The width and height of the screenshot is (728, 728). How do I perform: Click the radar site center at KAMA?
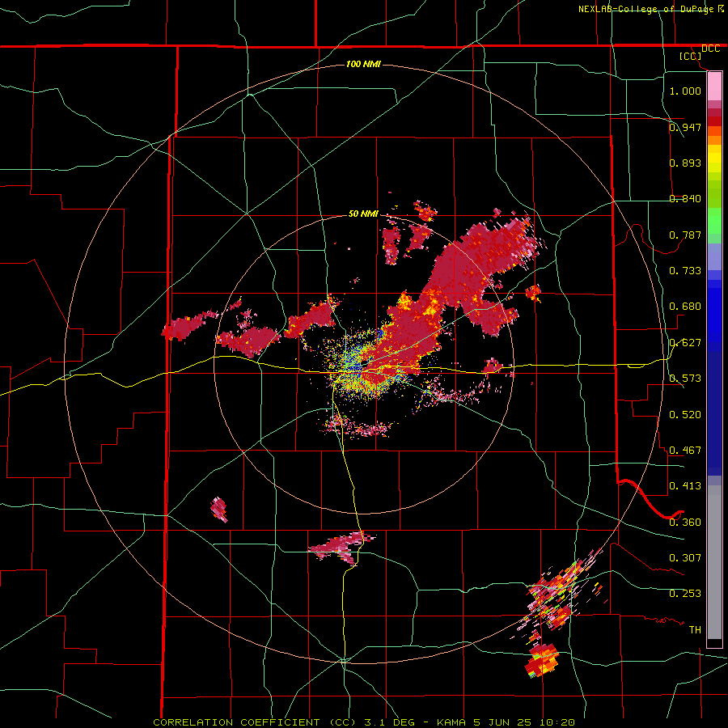pyautogui.click(x=364, y=365)
